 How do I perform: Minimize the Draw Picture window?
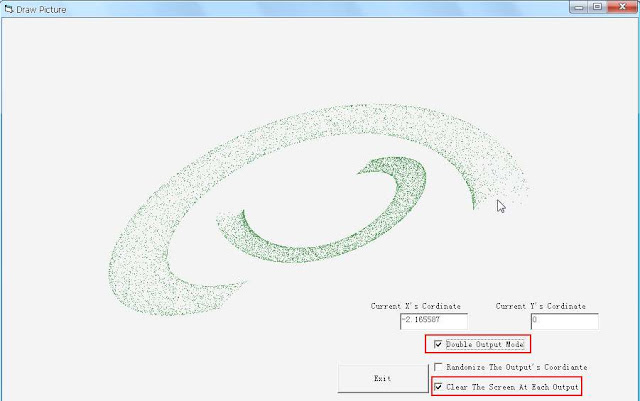579,7
